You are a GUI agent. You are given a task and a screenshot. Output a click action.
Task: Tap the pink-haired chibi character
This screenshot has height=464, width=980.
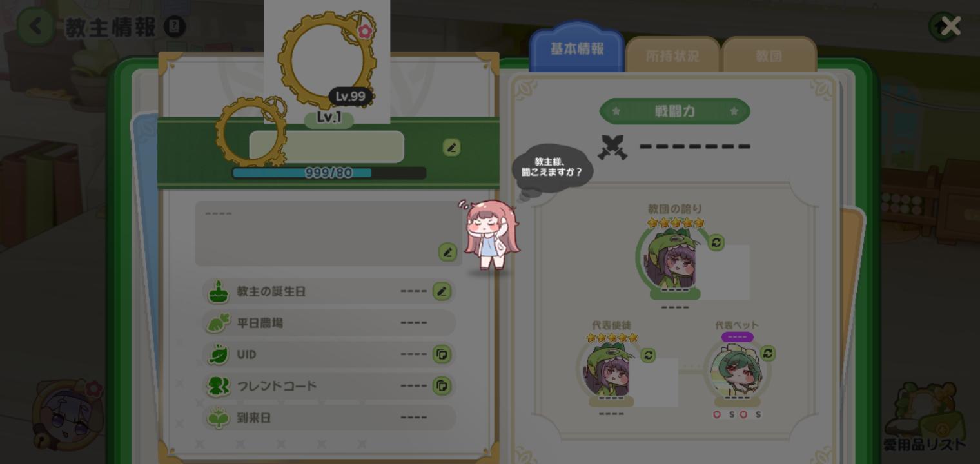(x=490, y=235)
